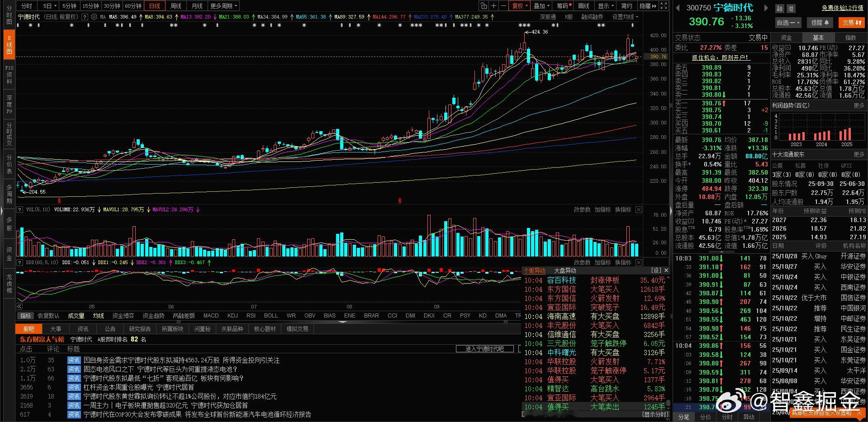
Task: Open settings [设] of the 个股异动 panel
Action: point(656,270)
